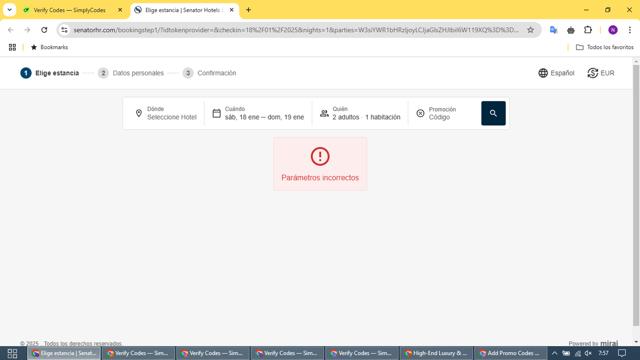640x360 pixels.
Task: Select the Add Promo Codes taskbar window
Action: (x=510, y=353)
